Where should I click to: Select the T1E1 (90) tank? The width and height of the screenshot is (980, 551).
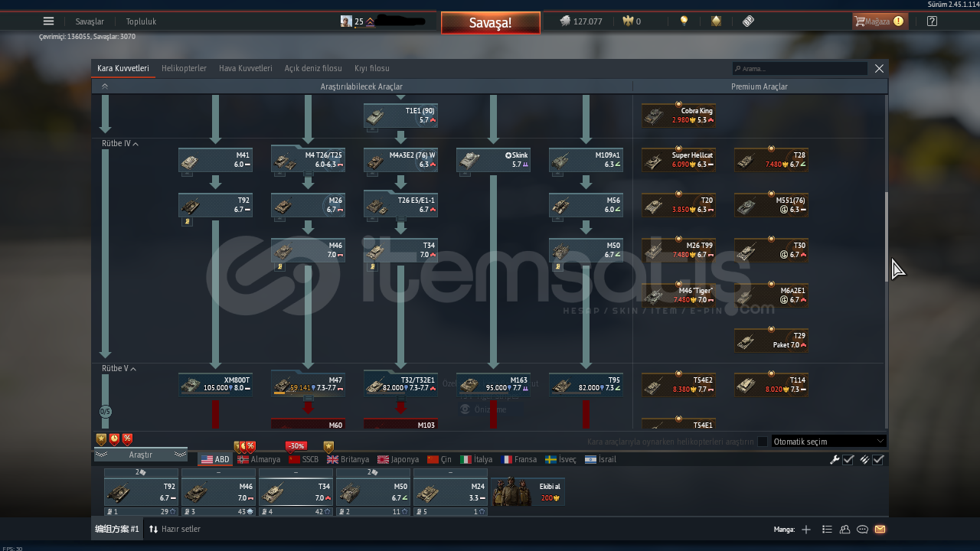tap(400, 116)
